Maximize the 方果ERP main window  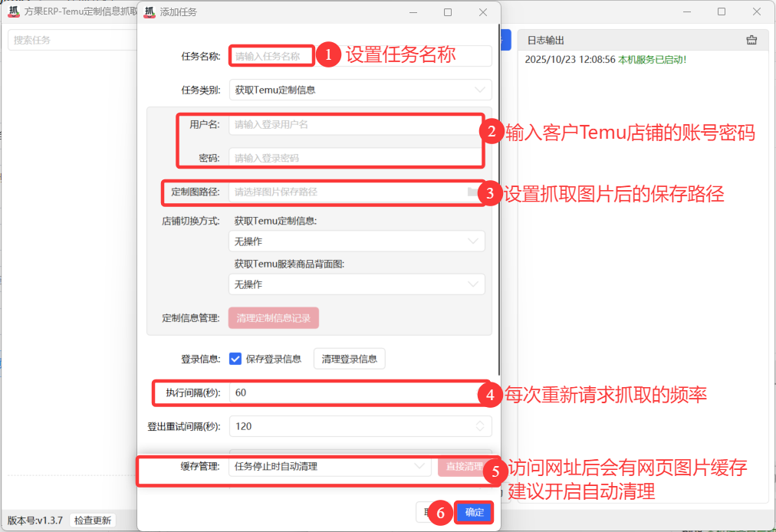tap(722, 11)
